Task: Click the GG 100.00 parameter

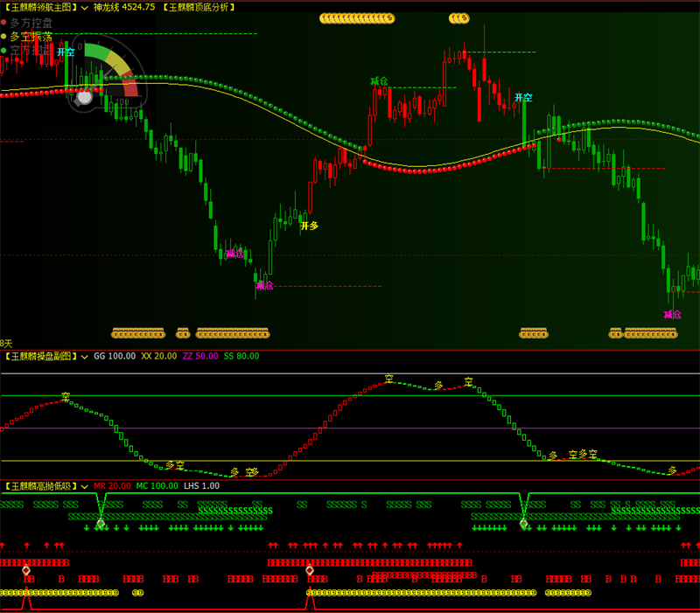Action: coord(115,357)
